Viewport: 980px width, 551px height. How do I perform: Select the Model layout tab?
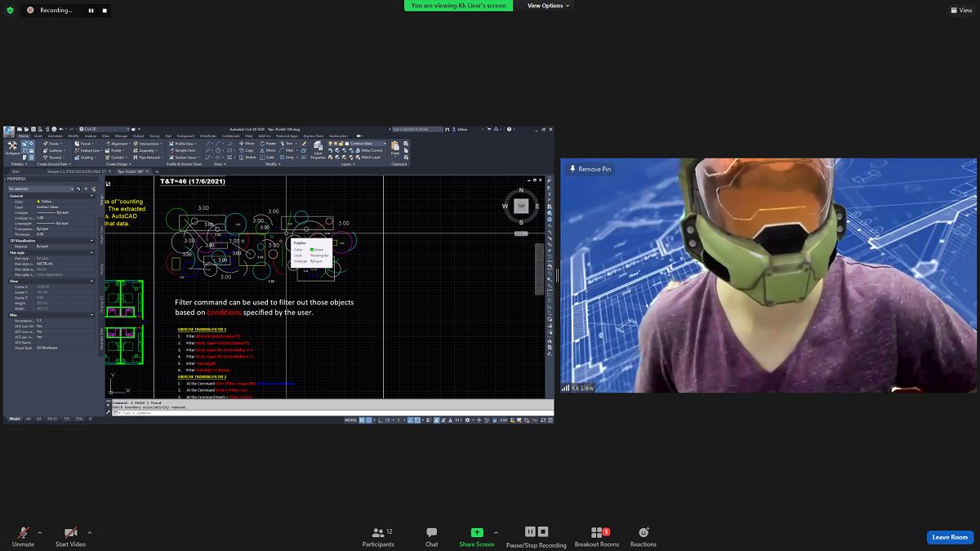[14, 419]
